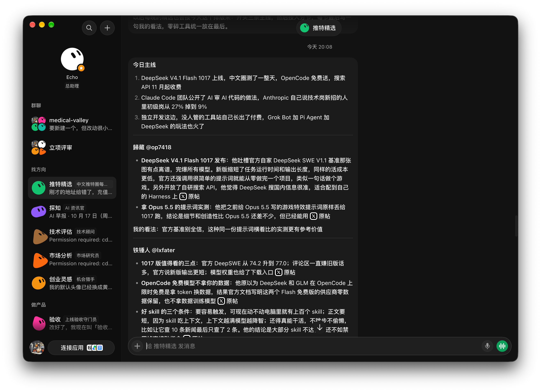Viewport: 541px width, 392px height.
Task: Open the medical-valley group chat
Action: pyautogui.click(x=72, y=124)
